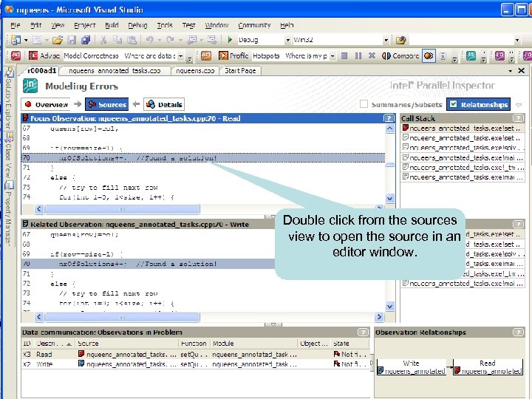Viewport: 532px width, 399px height.
Task: Open the Where are data dropdown
Action: pos(181,55)
